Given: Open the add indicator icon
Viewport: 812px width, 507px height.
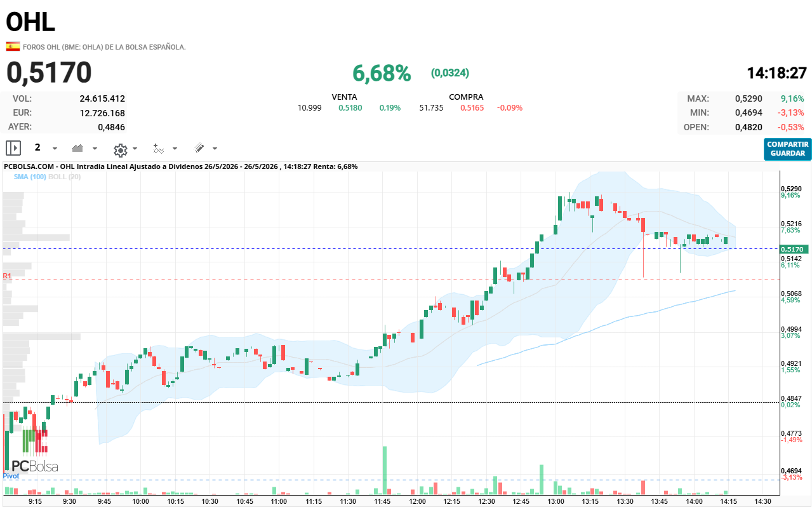Looking at the screenshot, I should coord(159,149).
